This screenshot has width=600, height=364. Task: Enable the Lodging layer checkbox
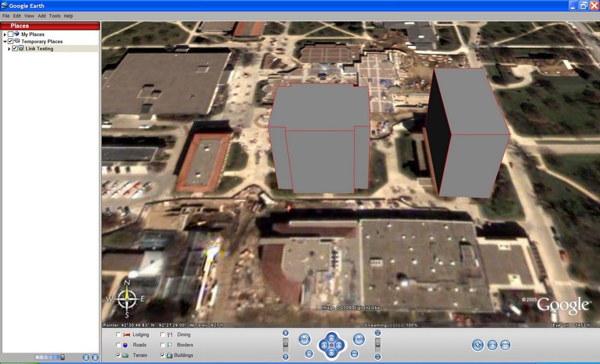118,335
